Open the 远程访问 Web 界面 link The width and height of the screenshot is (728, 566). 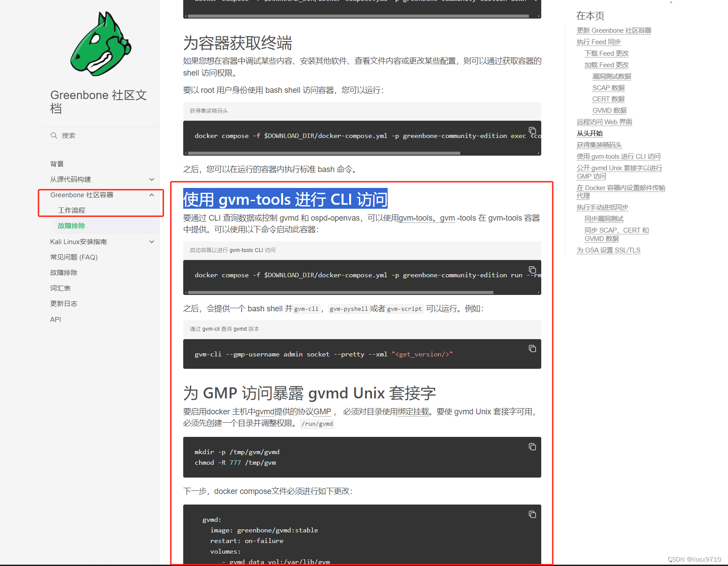tap(604, 122)
